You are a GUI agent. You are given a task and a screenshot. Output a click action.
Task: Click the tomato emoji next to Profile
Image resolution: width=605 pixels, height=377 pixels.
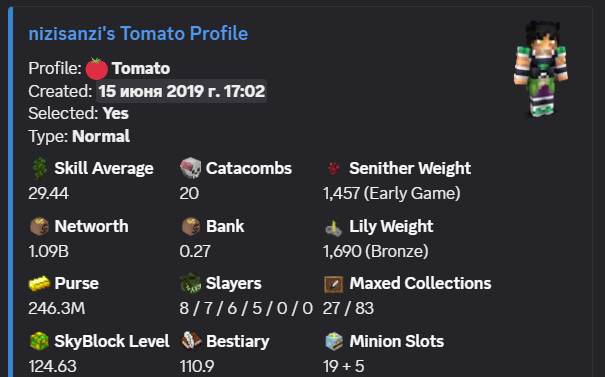[96, 69]
